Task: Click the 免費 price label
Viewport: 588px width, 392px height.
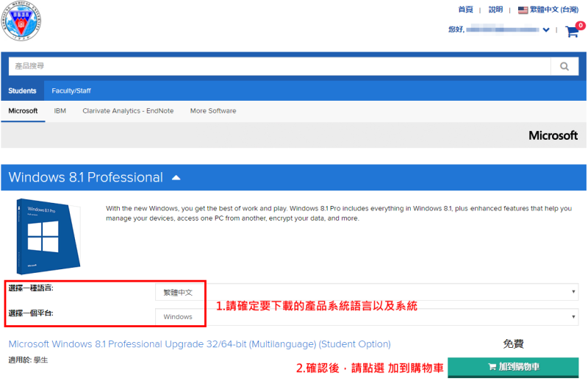Action: (513, 343)
